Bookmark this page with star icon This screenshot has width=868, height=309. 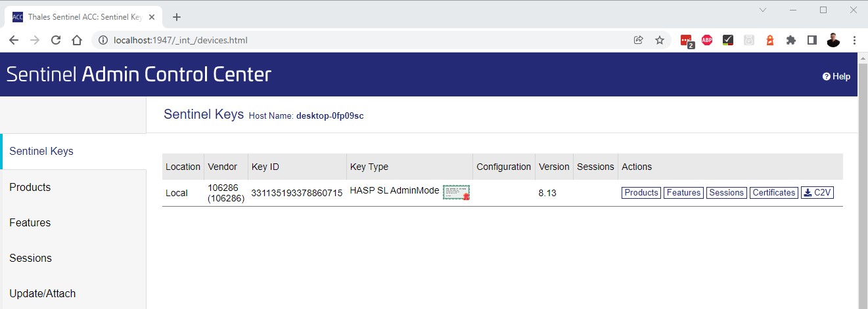coord(660,40)
